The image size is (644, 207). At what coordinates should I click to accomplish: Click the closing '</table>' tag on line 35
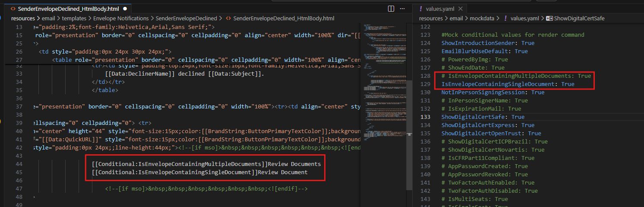[105, 90]
